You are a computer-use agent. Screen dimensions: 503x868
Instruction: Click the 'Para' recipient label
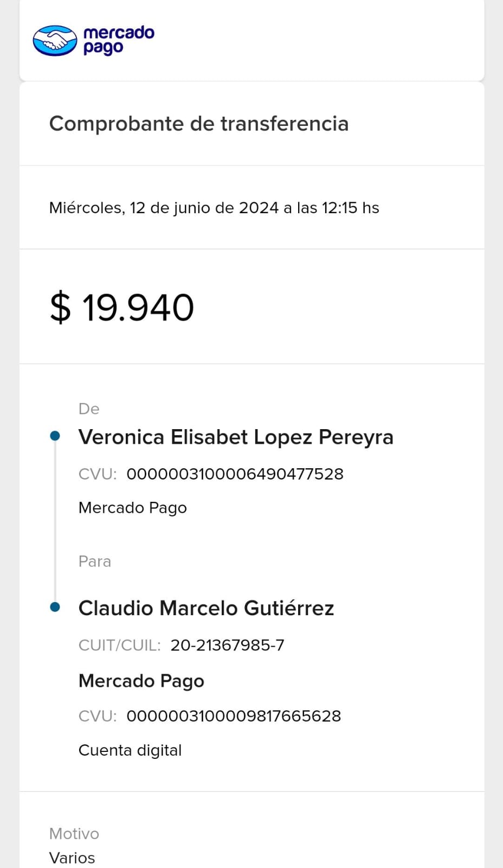95,561
